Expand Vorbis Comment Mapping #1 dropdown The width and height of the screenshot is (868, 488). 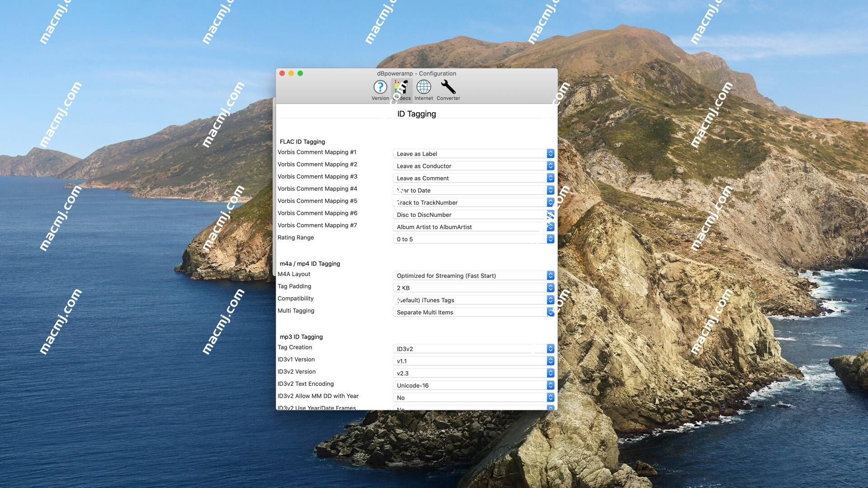tap(550, 154)
